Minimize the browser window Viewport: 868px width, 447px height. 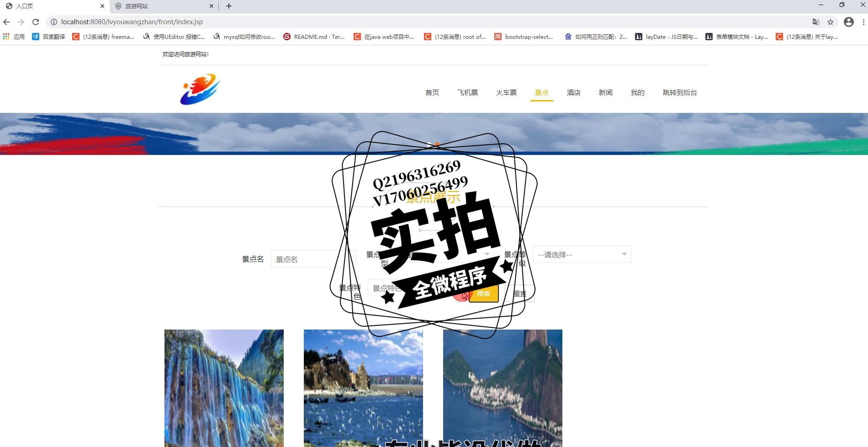click(x=821, y=5)
